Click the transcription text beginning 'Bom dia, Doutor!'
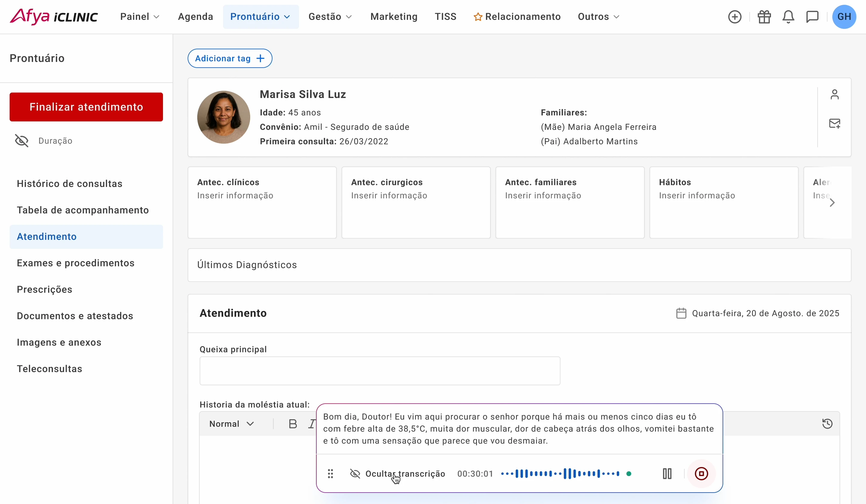 (519, 429)
